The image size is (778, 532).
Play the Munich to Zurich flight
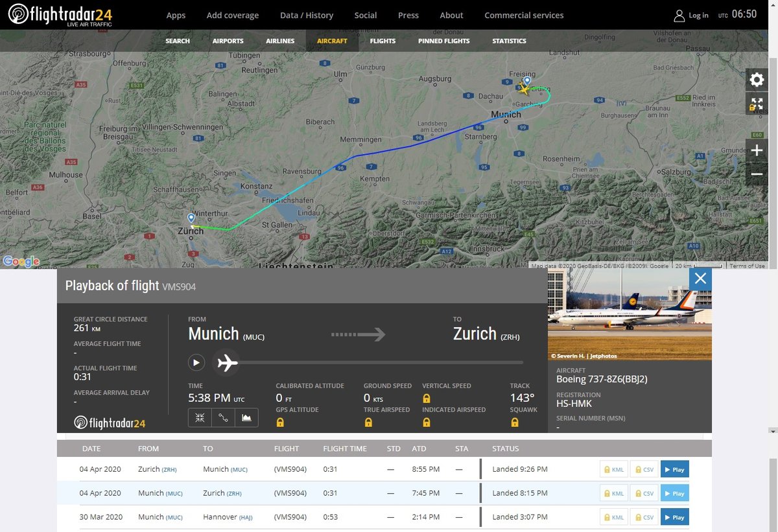[x=674, y=493]
